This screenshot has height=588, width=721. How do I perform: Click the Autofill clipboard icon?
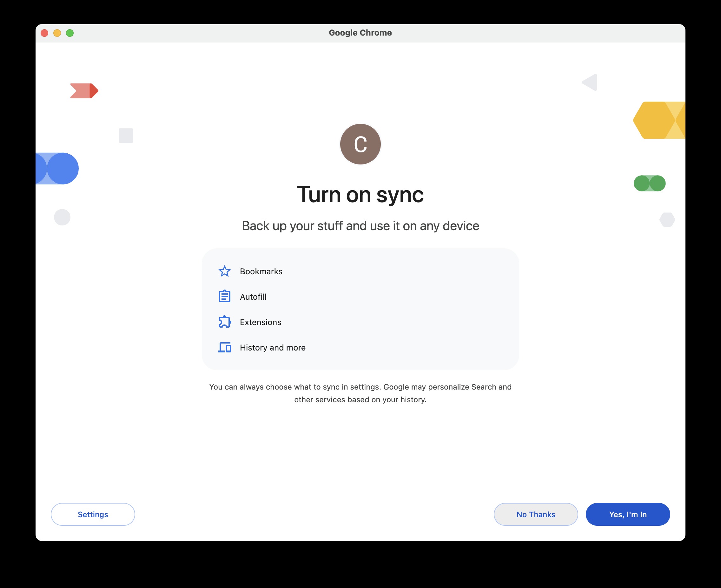(x=224, y=296)
